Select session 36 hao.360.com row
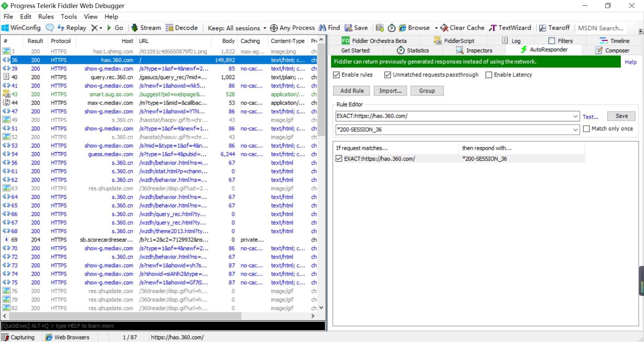The image size is (644, 342). pyautogui.click(x=159, y=60)
